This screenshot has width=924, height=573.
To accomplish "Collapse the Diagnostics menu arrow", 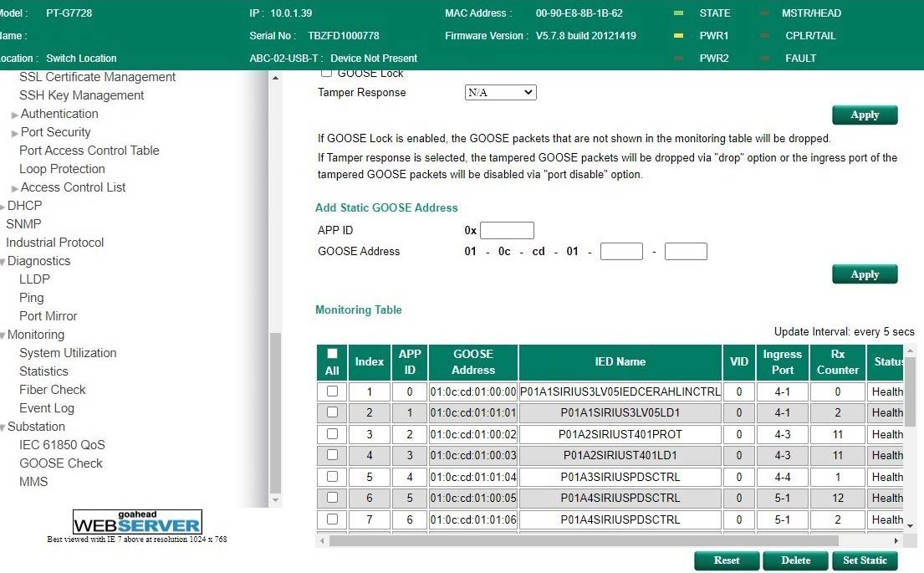I will coord(3,262).
